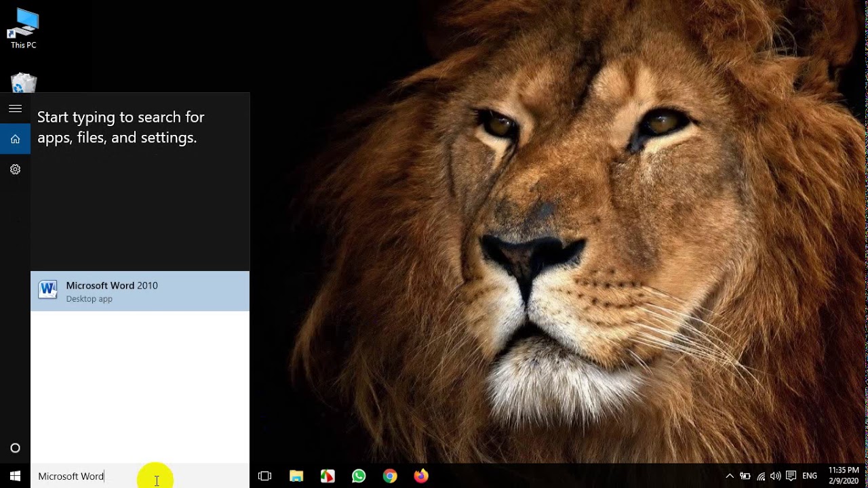Viewport: 868px width, 488px height.
Task: Open Task View from the taskbar
Action: pos(265,476)
